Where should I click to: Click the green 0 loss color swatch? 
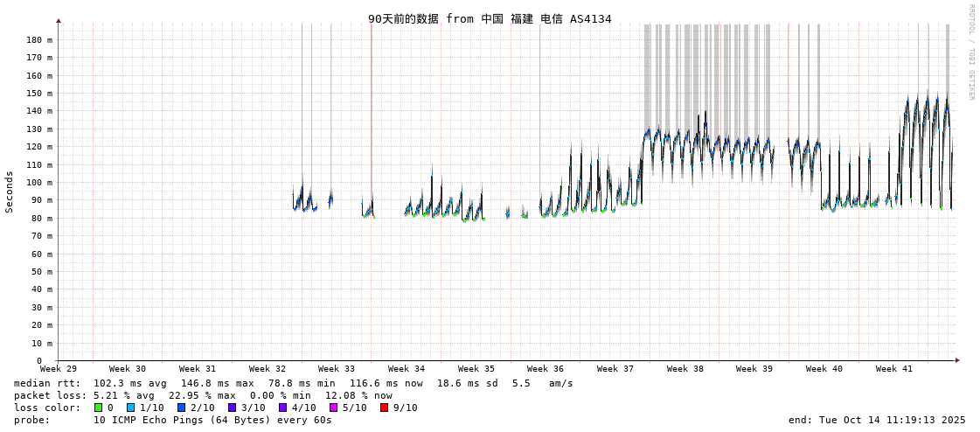[x=99, y=408]
